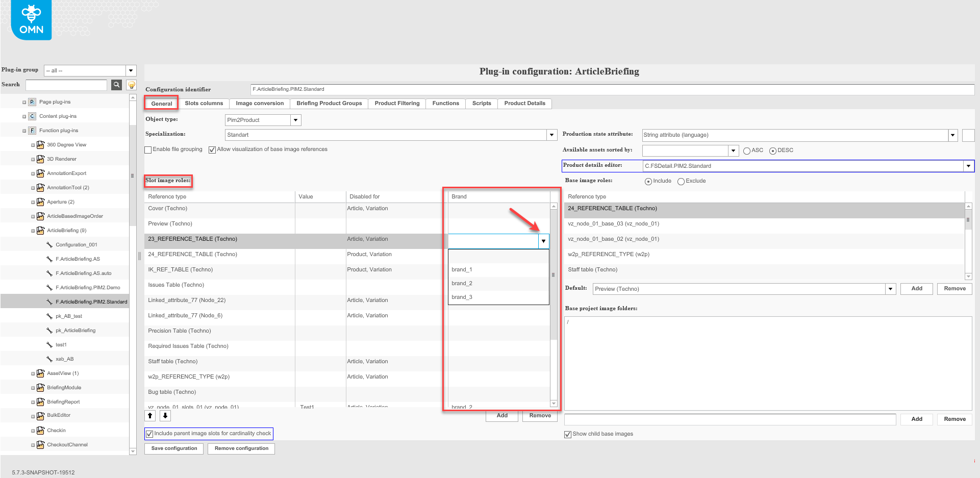Open the Object type Pim2Product dropdown
980x478 pixels.
pos(296,120)
